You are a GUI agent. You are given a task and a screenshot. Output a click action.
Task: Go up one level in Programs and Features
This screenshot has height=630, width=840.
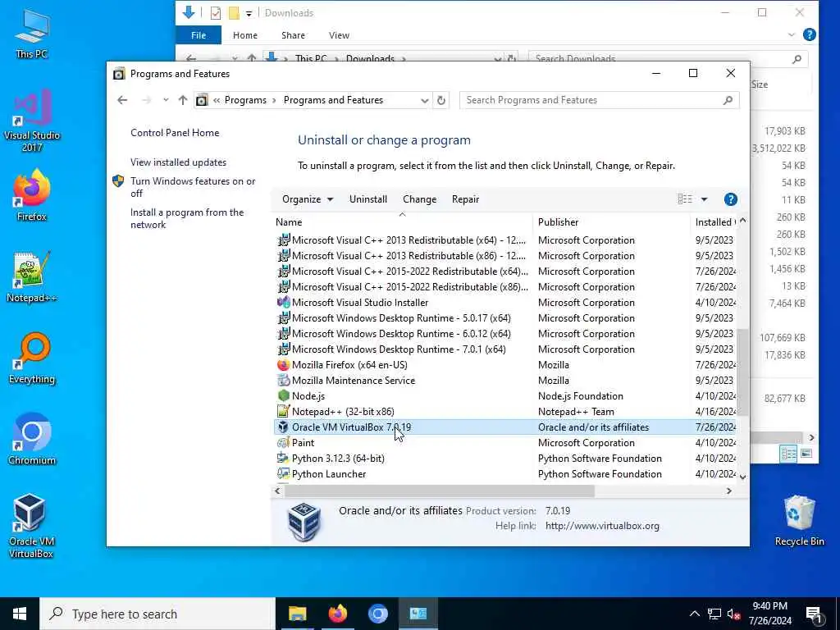coord(183,100)
